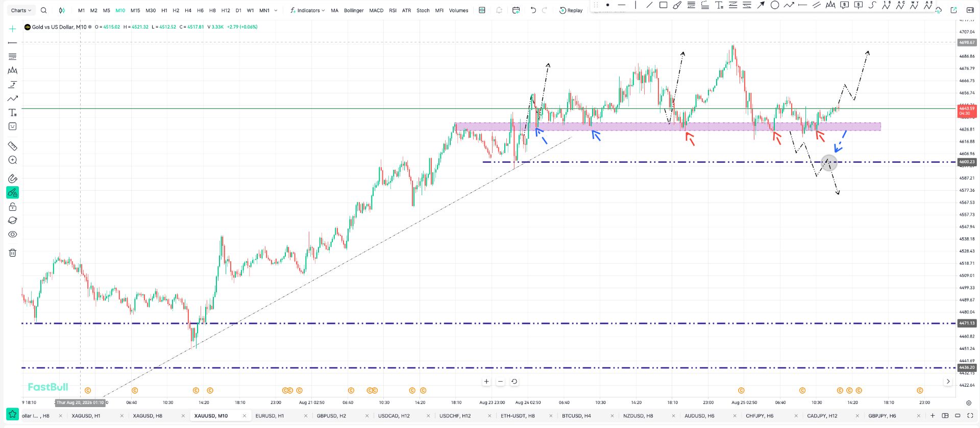Viewport: 980px width, 428px height.
Task: Select the arrow drawing tool
Action: 761,5
